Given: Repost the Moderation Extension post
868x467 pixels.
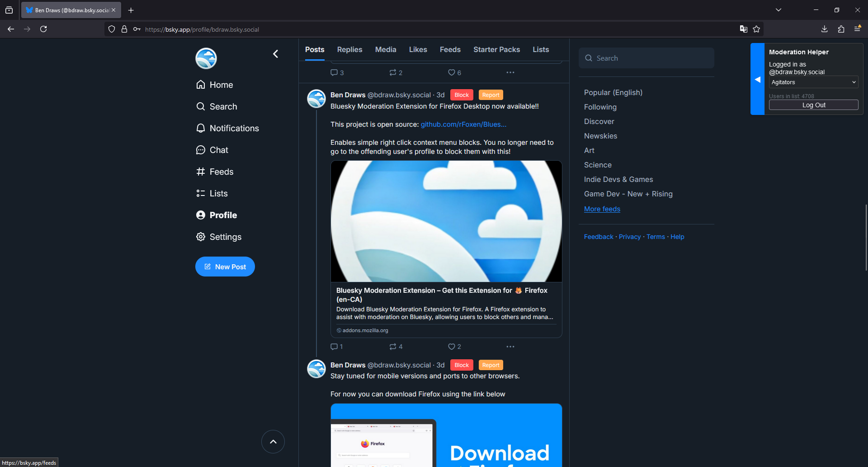Looking at the screenshot, I should (x=396, y=347).
